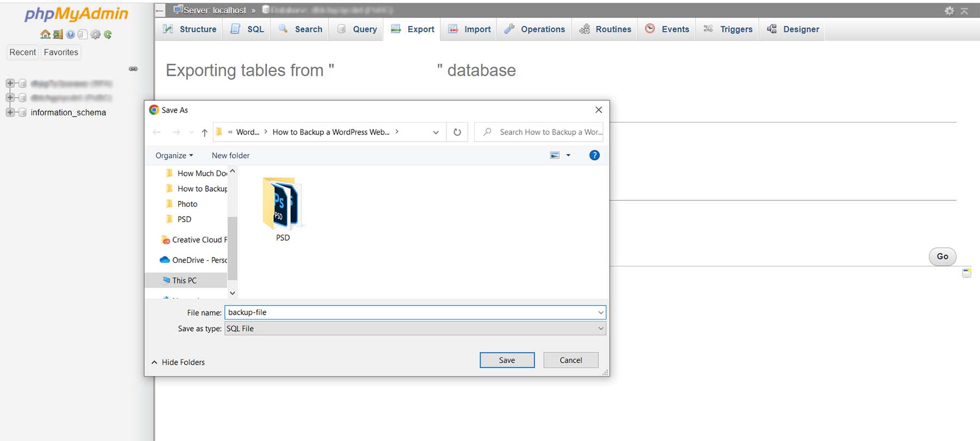Viewport: 980px width, 441px height.
Task: Open phpMyAdmin settings gear in sidebar
Action: [x=96, y=34]
